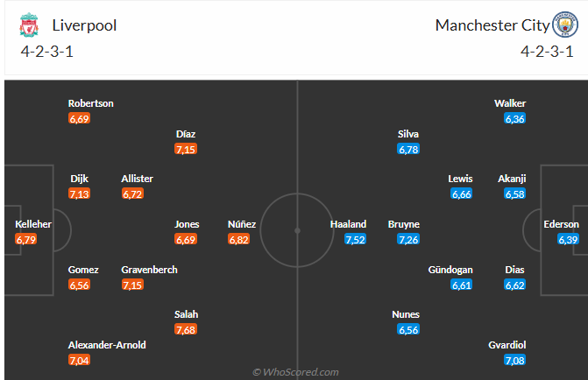Open the Manchester City team name link
Screen dimensions: 588x380
click(492, 25)
